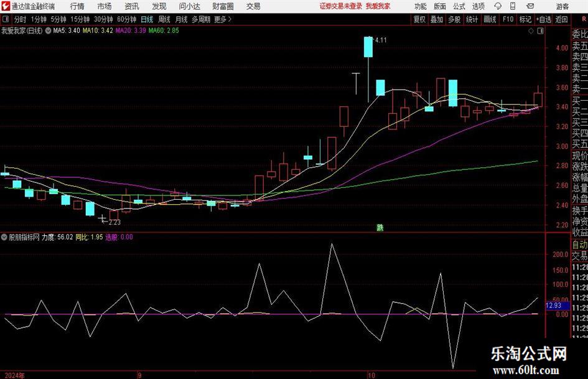Open the mail envelope icon
This screenshot has height=379, width=588.
(530, 6)
